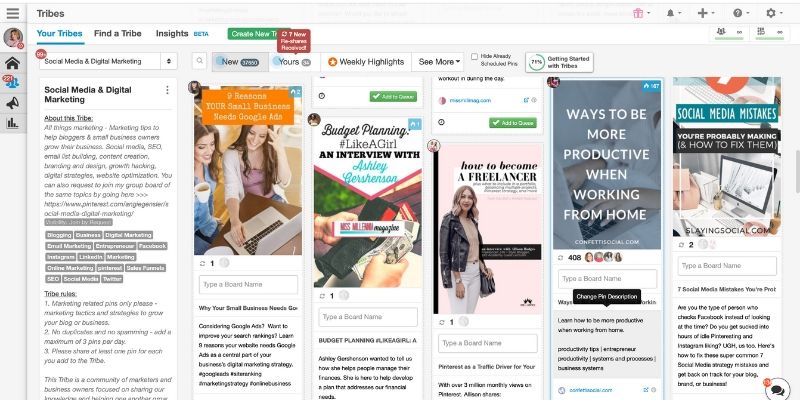
Task: Click the 7 New Re-shares Received notification
Action: pos(294,41)
